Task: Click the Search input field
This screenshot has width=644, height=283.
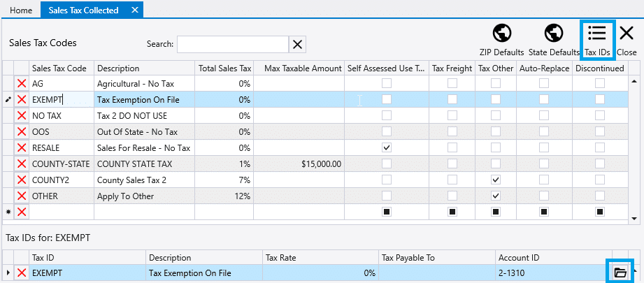Action: coord(232,44)
